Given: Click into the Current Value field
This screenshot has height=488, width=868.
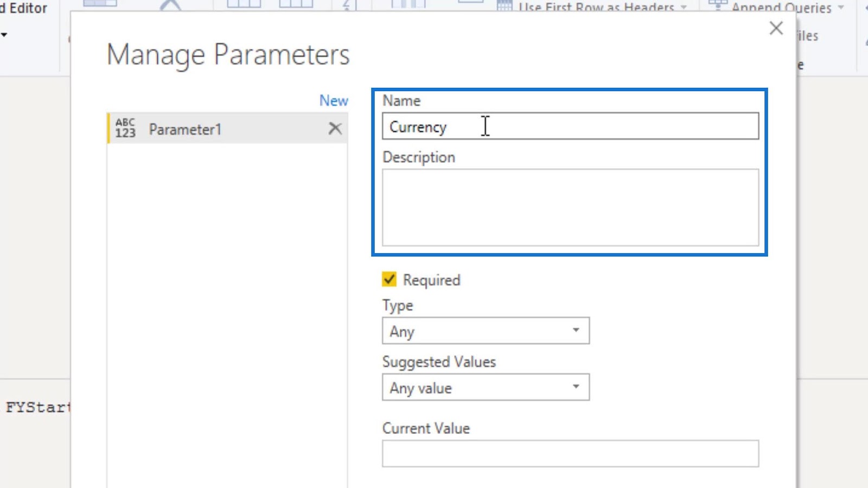Looking at the screenshot, I should click(x=570, y=453).
